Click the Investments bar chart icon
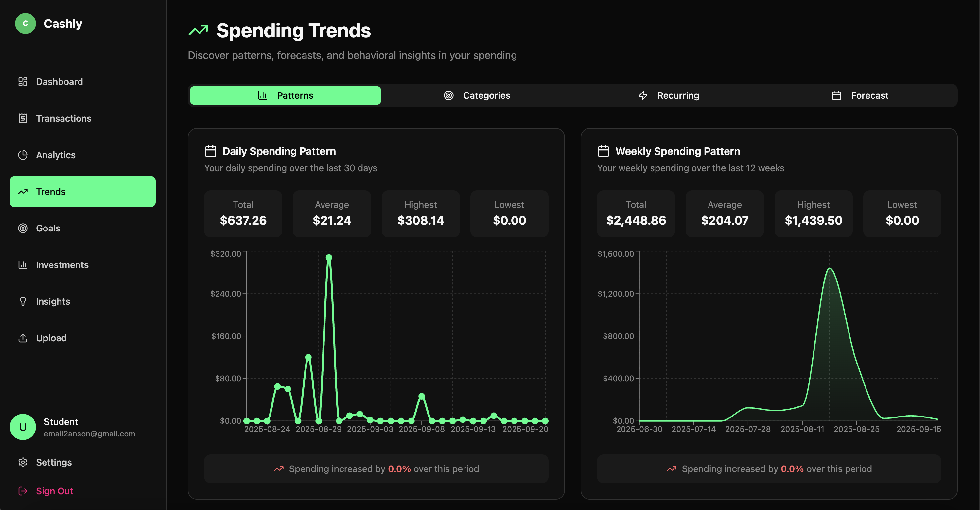The height and width of the screenshot is (510, 980). click(23, 265)
